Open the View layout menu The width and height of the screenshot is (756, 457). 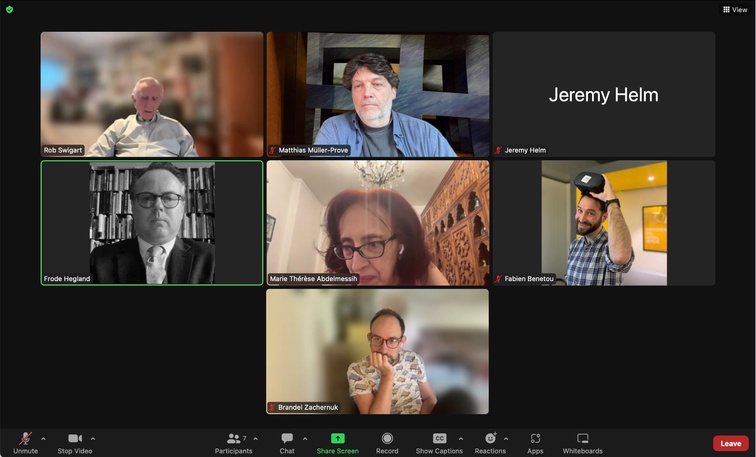pyautogui.click(x=733, y=9)
